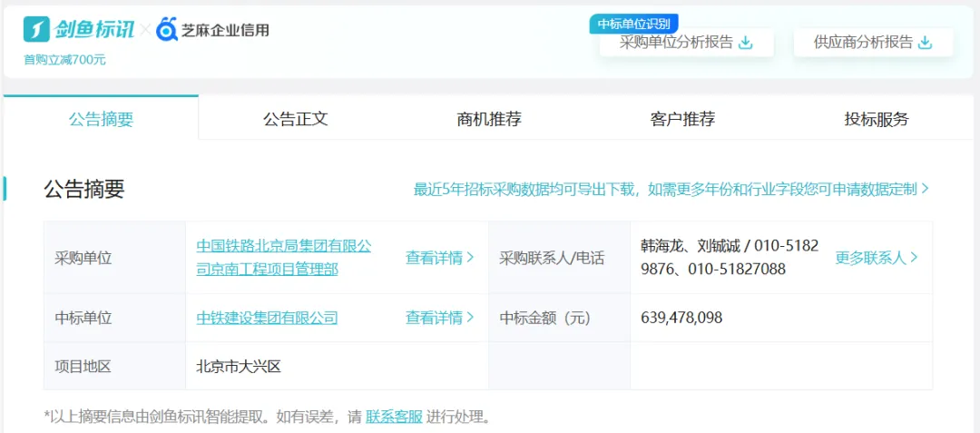Image resolution: width=980 pixels, height=433 pixels.
Task: Open the 申请数据定制 data export link
Action: coord(671,190)
